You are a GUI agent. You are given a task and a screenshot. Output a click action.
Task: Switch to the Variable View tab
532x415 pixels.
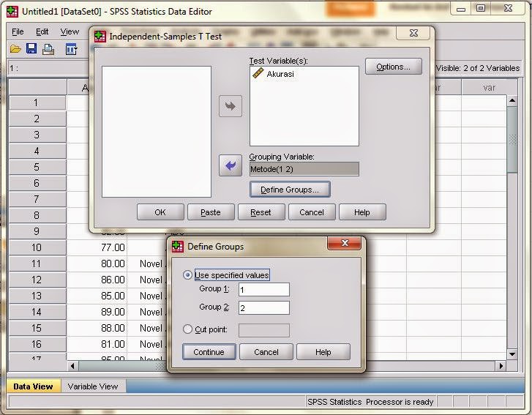click(x=93, y=386)
